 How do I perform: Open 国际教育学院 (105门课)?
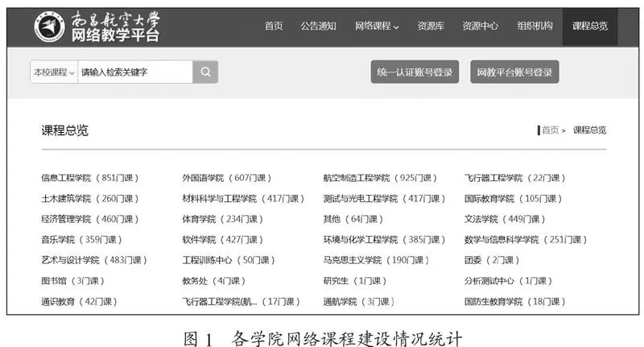click(514, 199)
